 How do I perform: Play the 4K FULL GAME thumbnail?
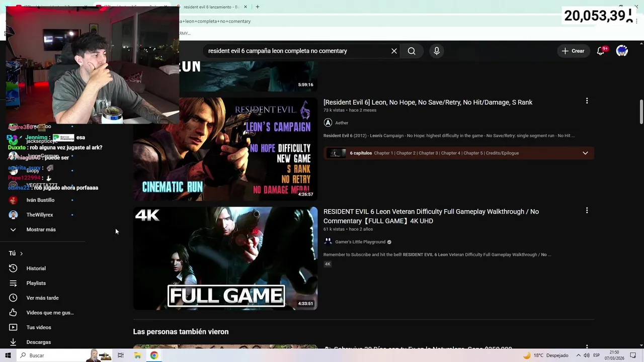tap(225, 258)
